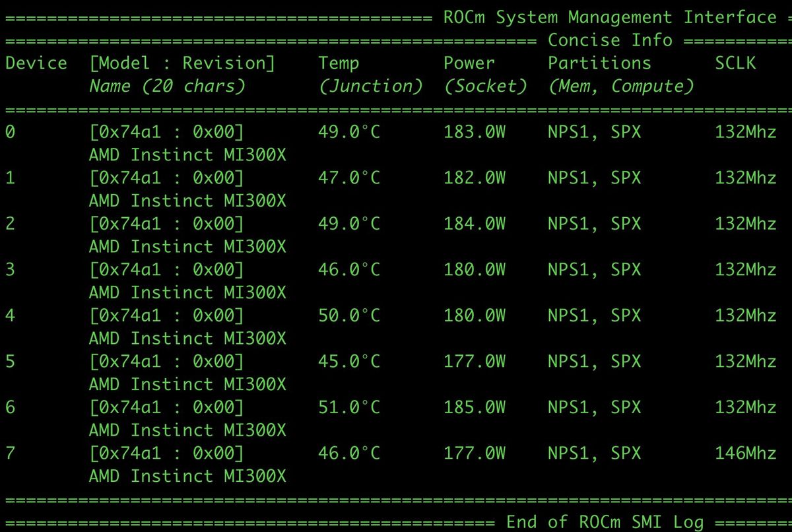Click device 0 power value 183.0W
The image size is (792, 532).
coord(475,132)
